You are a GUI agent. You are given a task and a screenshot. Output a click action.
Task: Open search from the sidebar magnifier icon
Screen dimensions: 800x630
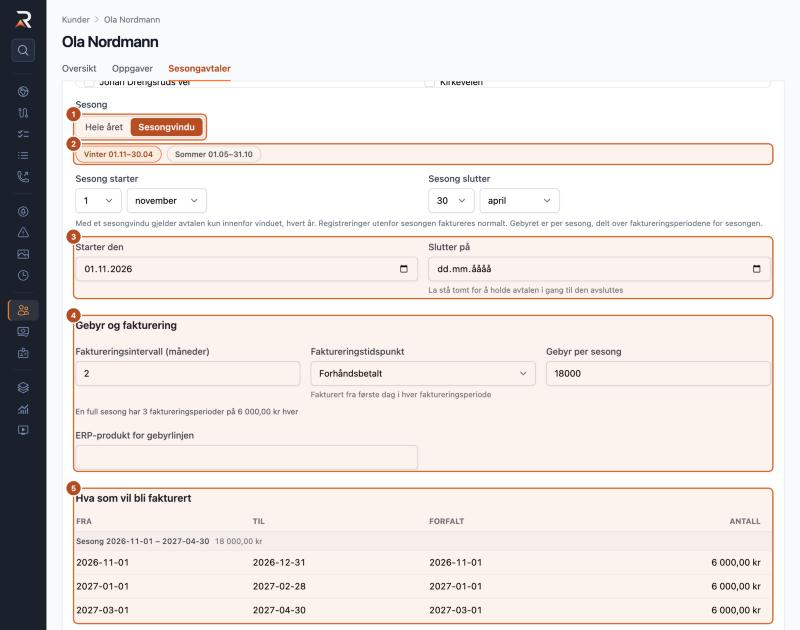pos(23,50)
